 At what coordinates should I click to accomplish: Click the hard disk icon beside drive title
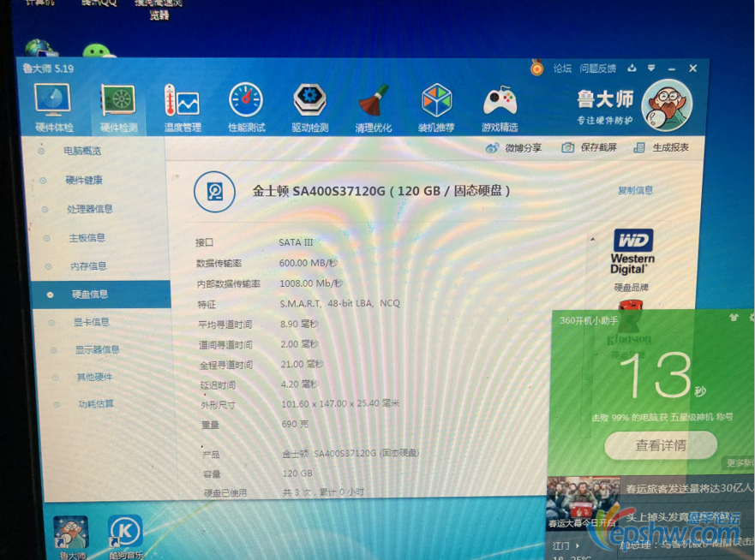[x=214, y=192]
